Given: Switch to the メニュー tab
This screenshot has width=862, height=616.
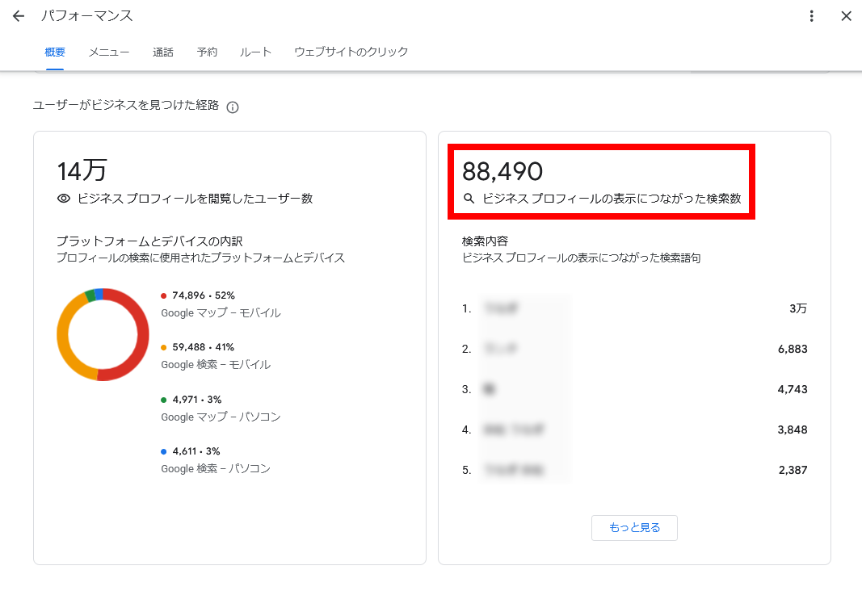Looking at the screenshot, I should point(108,52).
